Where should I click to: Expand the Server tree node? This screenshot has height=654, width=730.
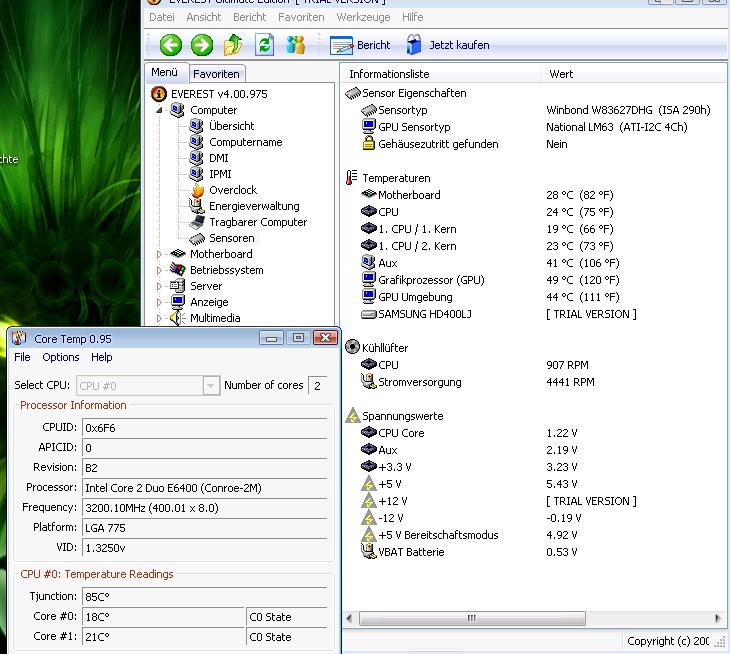pyautogui.click(x=159, y=286)
